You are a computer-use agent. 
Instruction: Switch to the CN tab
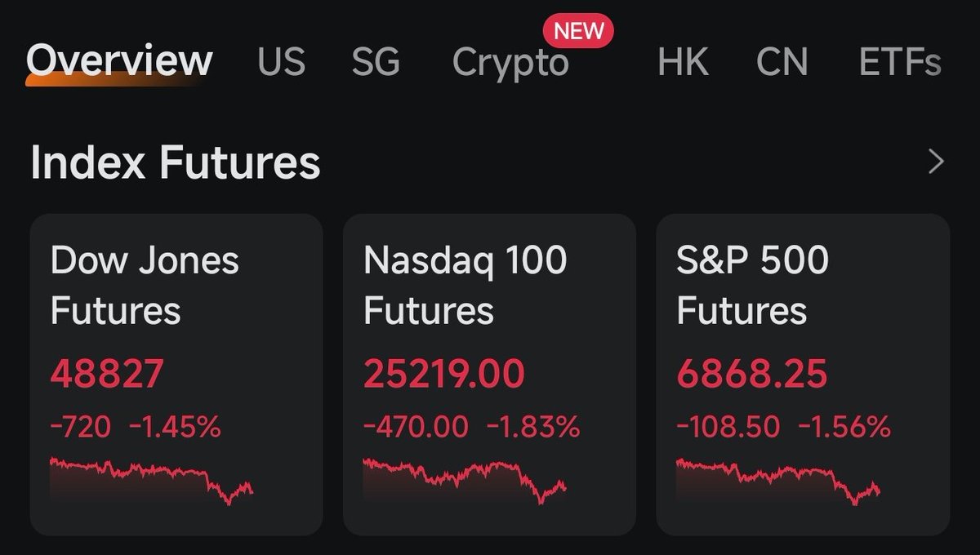[x=782, y=62]
